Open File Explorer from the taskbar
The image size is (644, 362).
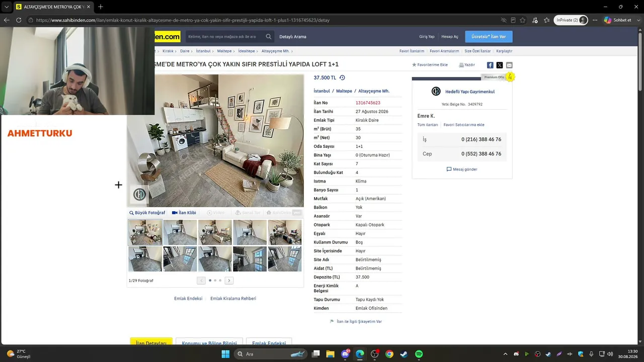[331, 354]
